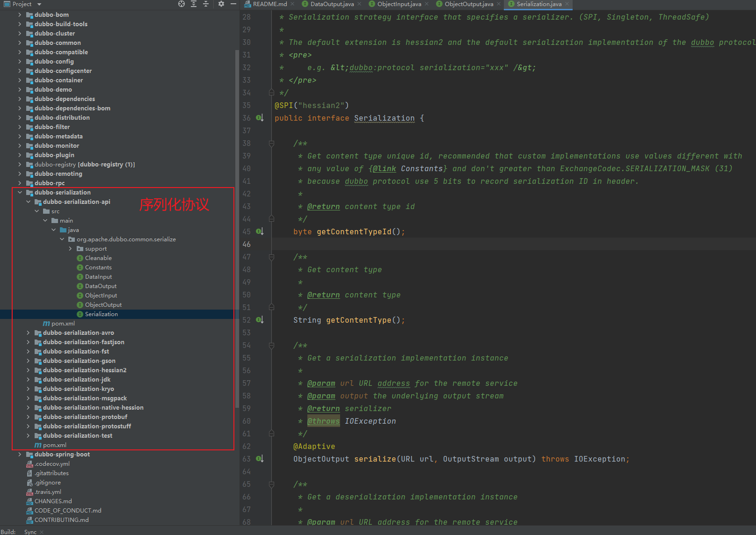
Task: Click the getContentTypeId method name
Action: point(354,232)
